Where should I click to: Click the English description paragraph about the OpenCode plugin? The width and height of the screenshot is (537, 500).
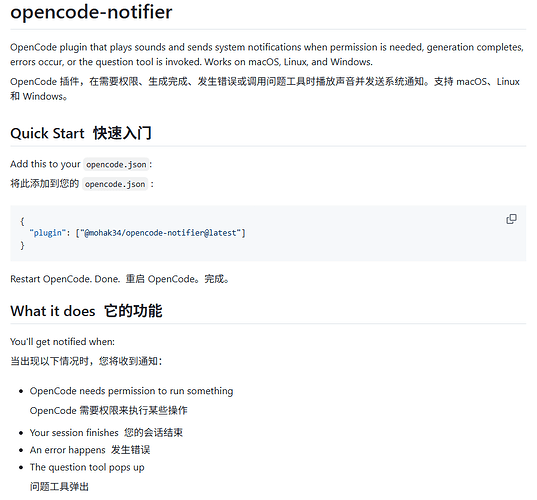tap(267, 54)
